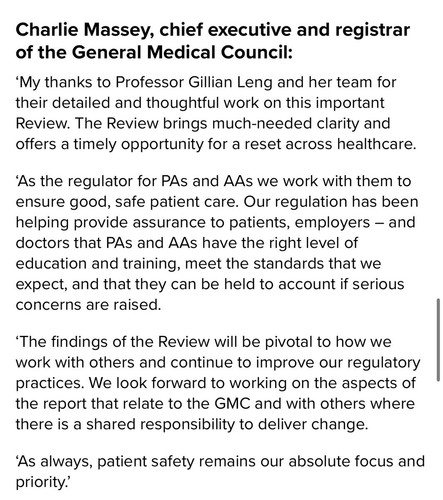The height and width of the screenshot is (500, 443).
Task: Click the heading 'Charlie Massey, chief executive and registrar'
Action: point(213,30)
